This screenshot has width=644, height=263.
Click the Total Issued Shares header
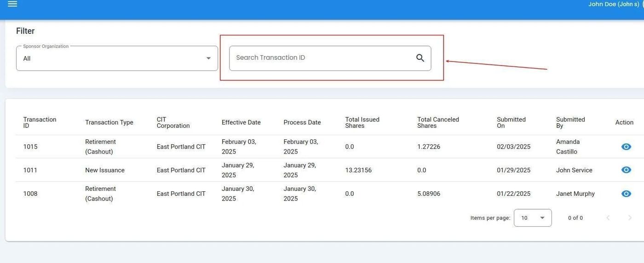(362, 122)
